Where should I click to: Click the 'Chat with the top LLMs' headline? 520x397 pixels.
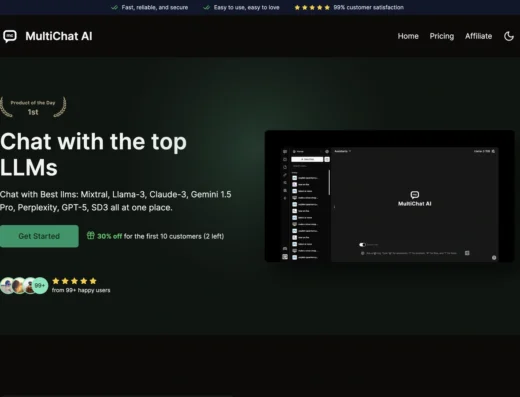point(93,154)
